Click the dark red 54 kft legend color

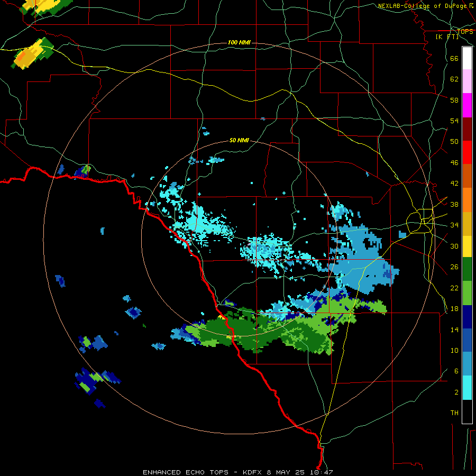point(467,129)
